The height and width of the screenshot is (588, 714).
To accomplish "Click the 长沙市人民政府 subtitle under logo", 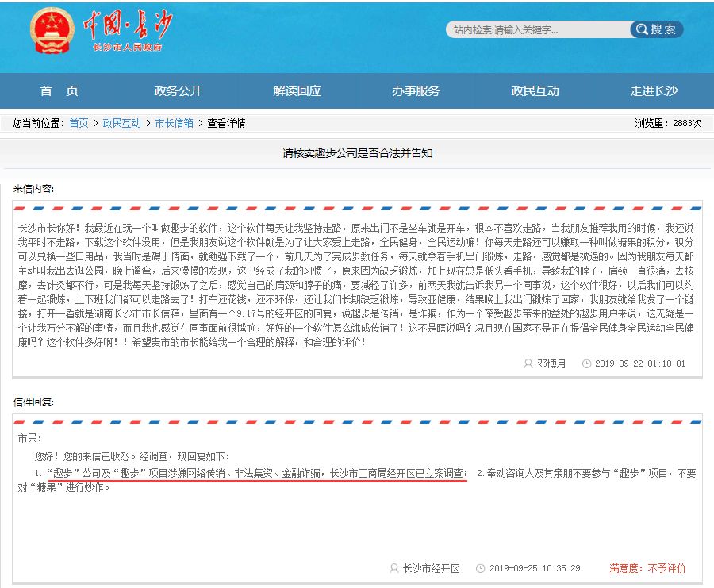I will tap(127, 47).
